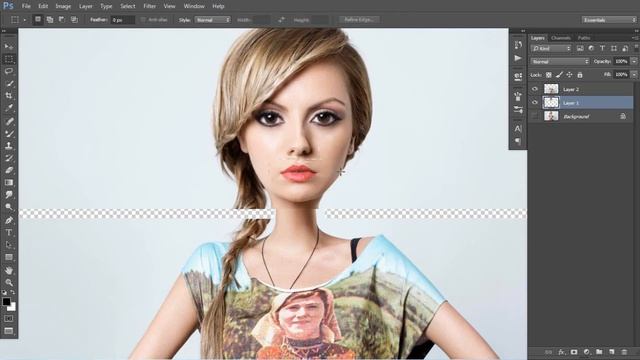This screenshot has width=640, height=360.
Task: Hide Layer 2 with eye icon
Action: [535, 89]
